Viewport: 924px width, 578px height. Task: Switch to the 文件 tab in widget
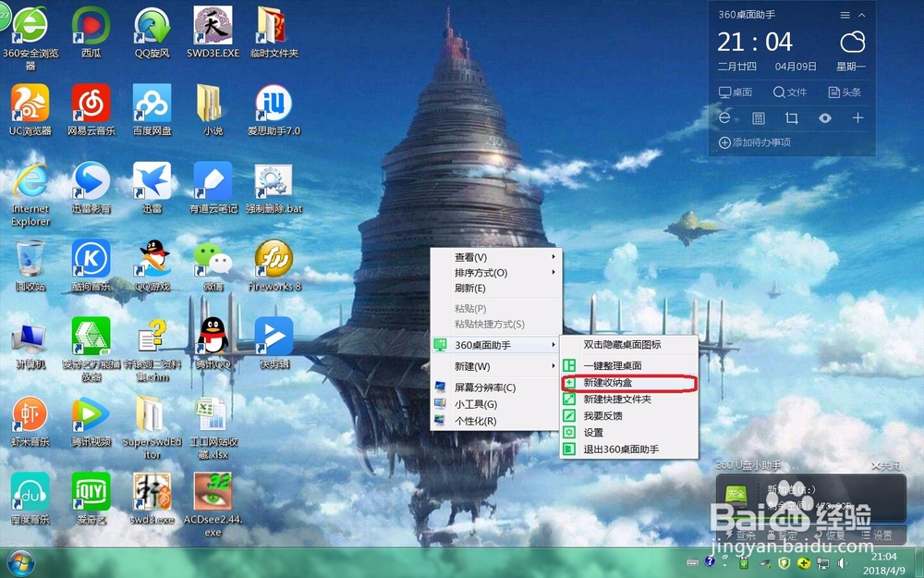[792, 92]
